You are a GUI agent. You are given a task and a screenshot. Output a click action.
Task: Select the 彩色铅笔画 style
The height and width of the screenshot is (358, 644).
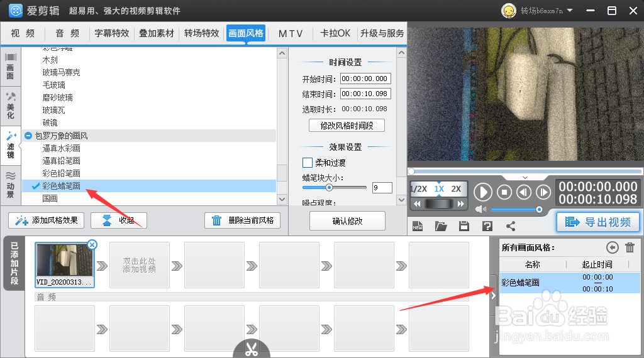[x=61, y=173]
